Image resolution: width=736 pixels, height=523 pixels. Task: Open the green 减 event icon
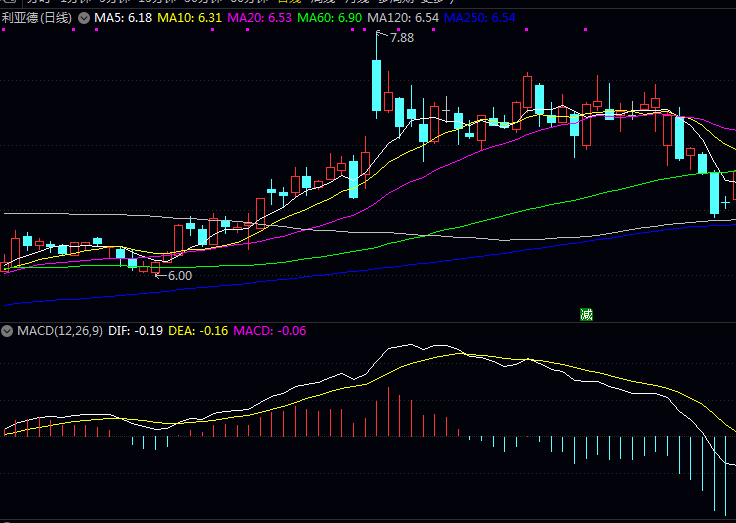tap(587, 314)
